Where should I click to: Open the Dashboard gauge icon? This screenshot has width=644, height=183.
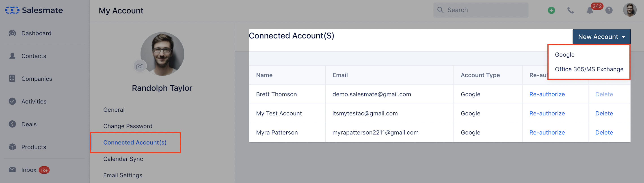pos(12,33)
